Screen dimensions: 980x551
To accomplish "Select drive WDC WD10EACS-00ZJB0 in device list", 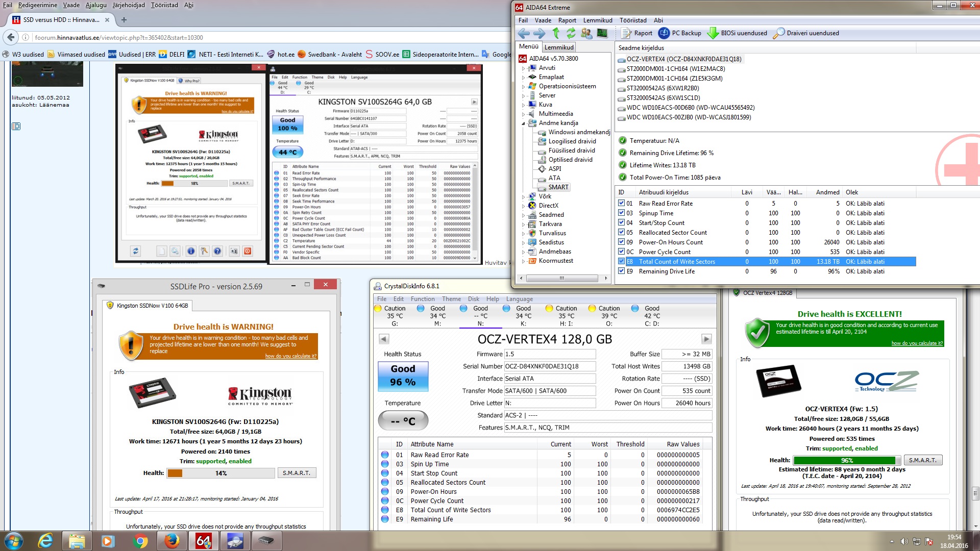I will [689, 117].
